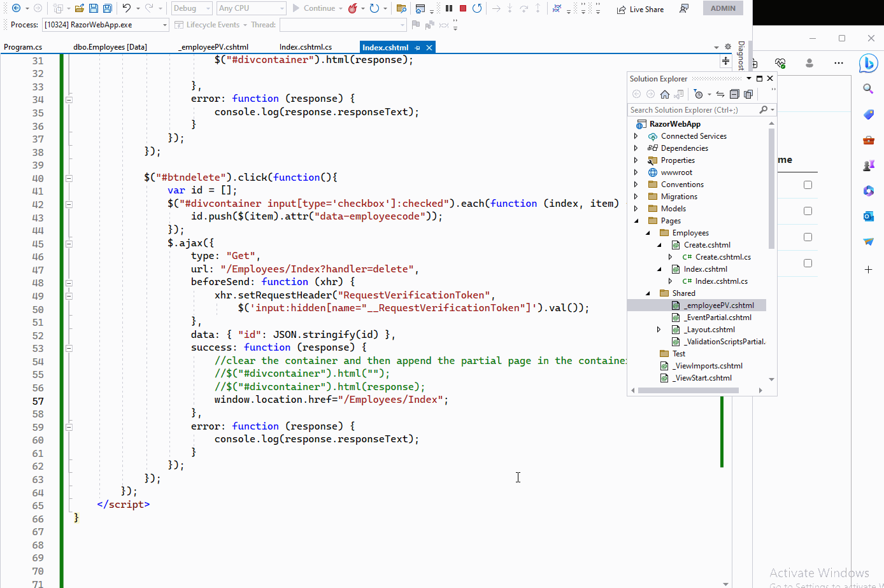Open the browser three-dot menu
This screenshot has width=884, height=588.
click(839, 63)
